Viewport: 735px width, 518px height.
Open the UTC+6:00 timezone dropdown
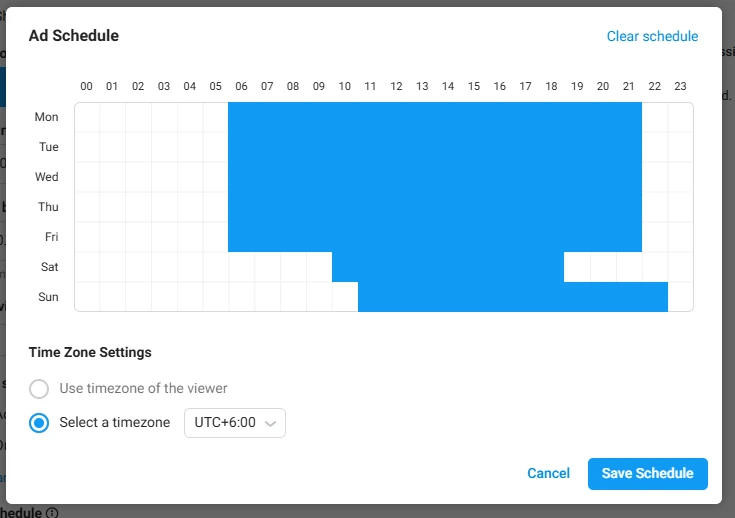coord(235,423)
